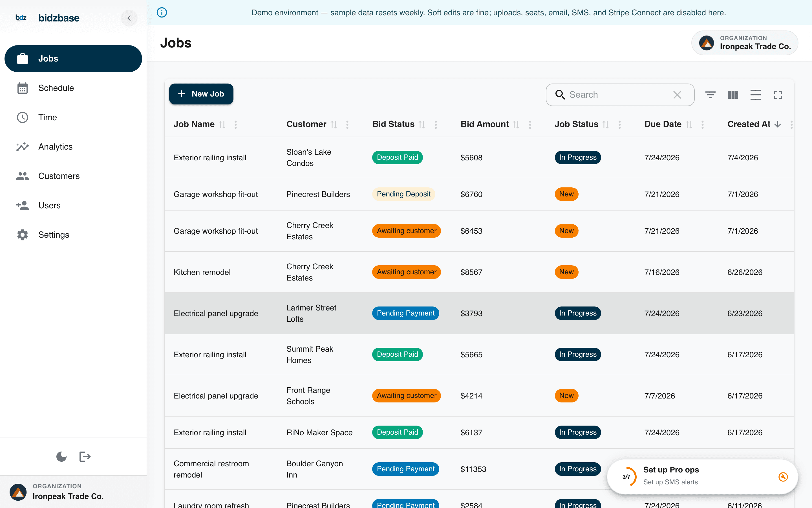812x508 pixels.
Task: Sort by Due Date column
Action: tap(689, 125)
